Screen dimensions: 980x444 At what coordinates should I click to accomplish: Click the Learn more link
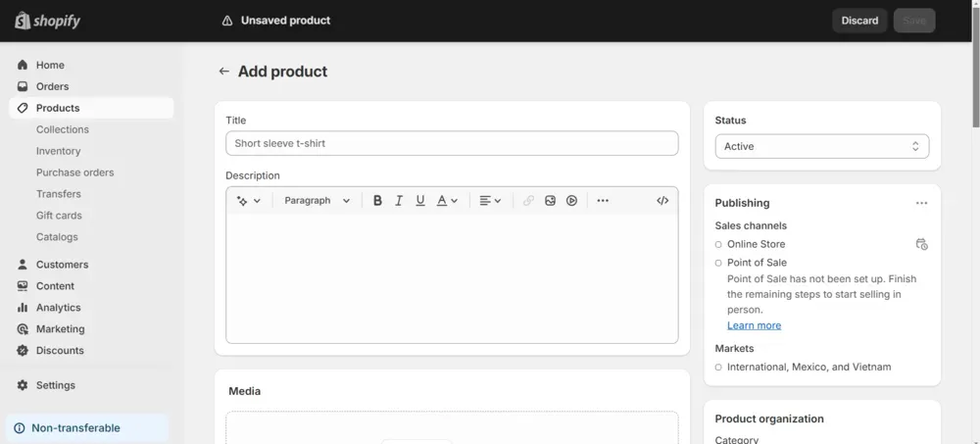(754, 325)
